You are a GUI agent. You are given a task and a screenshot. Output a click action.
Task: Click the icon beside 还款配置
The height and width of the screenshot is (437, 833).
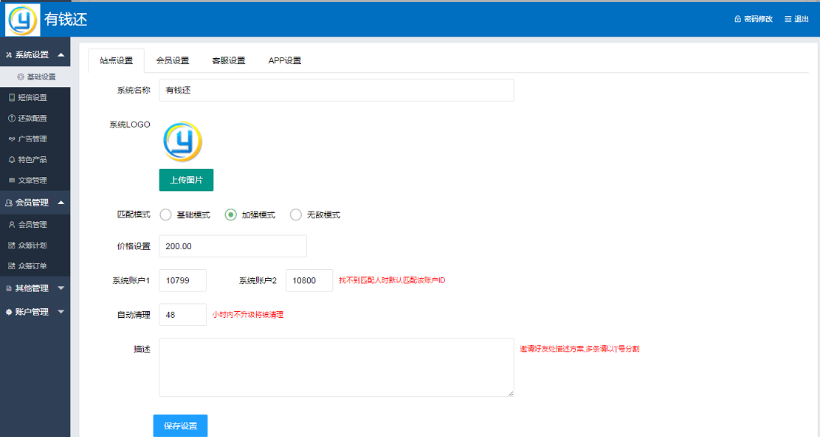(12, 118)
